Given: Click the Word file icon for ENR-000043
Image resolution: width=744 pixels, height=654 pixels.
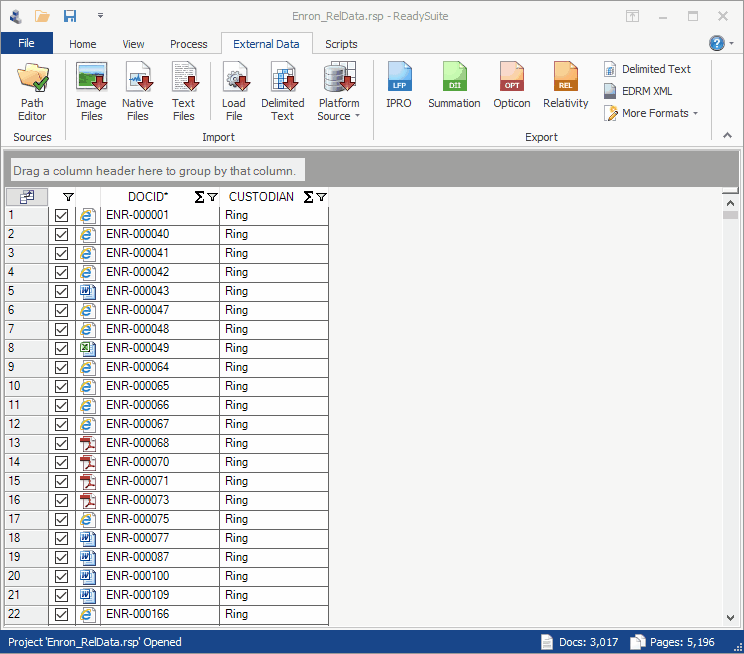Looking at the screenshot, I should pos(87,291).
